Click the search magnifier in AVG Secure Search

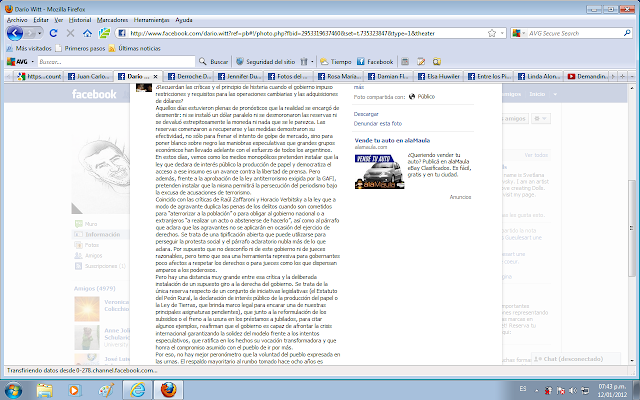627,33
